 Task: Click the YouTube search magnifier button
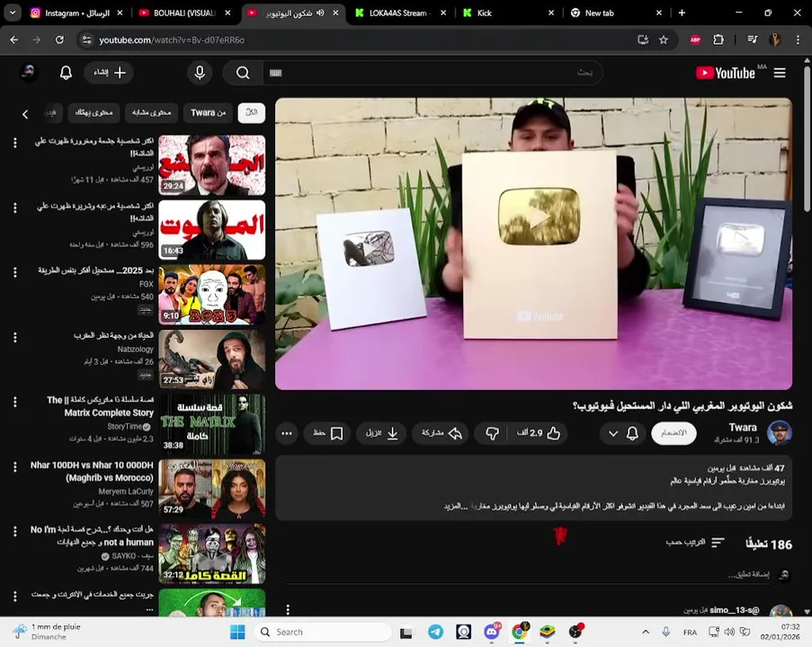(x=243, y=73)
